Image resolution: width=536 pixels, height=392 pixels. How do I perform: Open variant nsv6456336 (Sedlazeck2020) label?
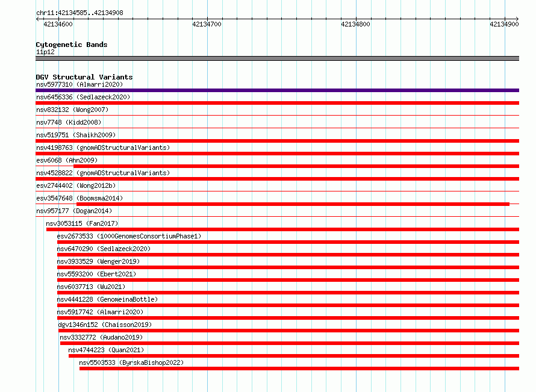pos(83,97)
